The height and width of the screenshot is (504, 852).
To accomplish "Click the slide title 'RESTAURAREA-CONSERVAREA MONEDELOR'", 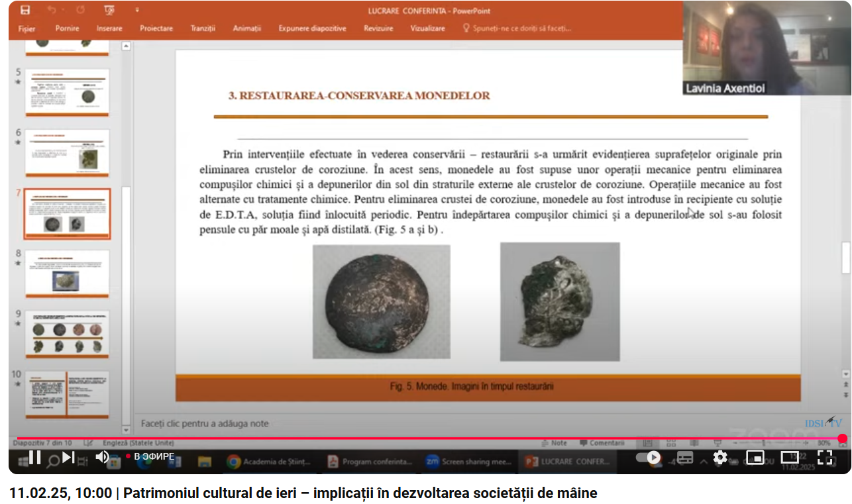I will point(359,96).
